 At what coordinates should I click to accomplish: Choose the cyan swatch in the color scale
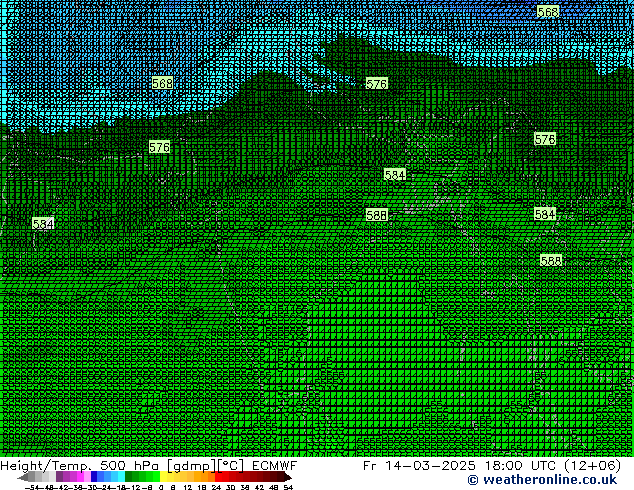pyautogui.click(x=116, y=477)
